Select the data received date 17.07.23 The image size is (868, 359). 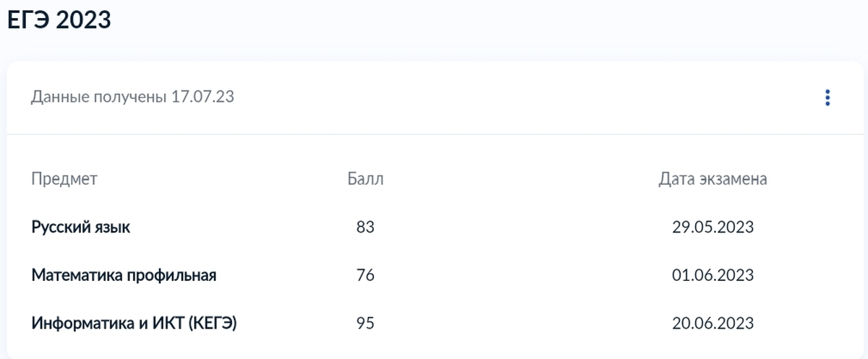coord(203,97)
